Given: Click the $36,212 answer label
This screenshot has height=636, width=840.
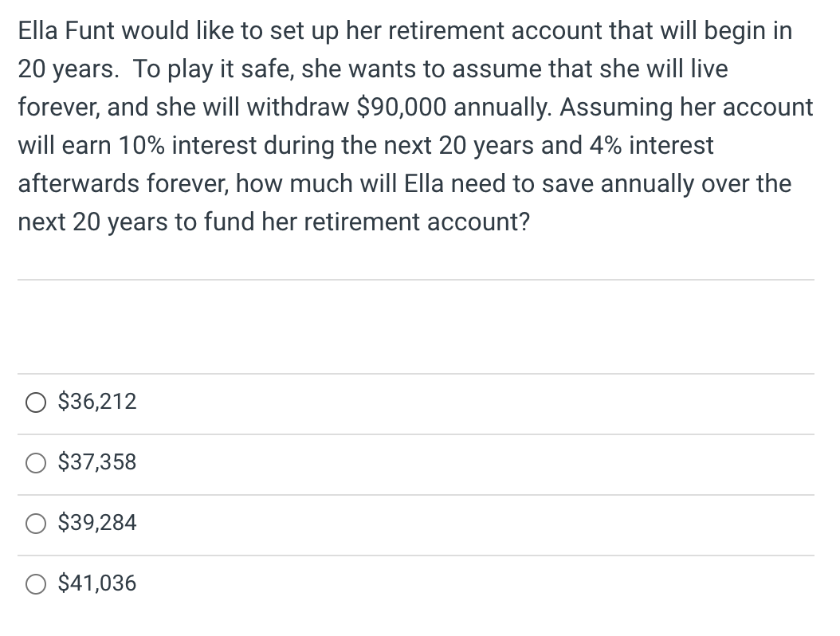Looking at the screenshot, I should 96,402.
